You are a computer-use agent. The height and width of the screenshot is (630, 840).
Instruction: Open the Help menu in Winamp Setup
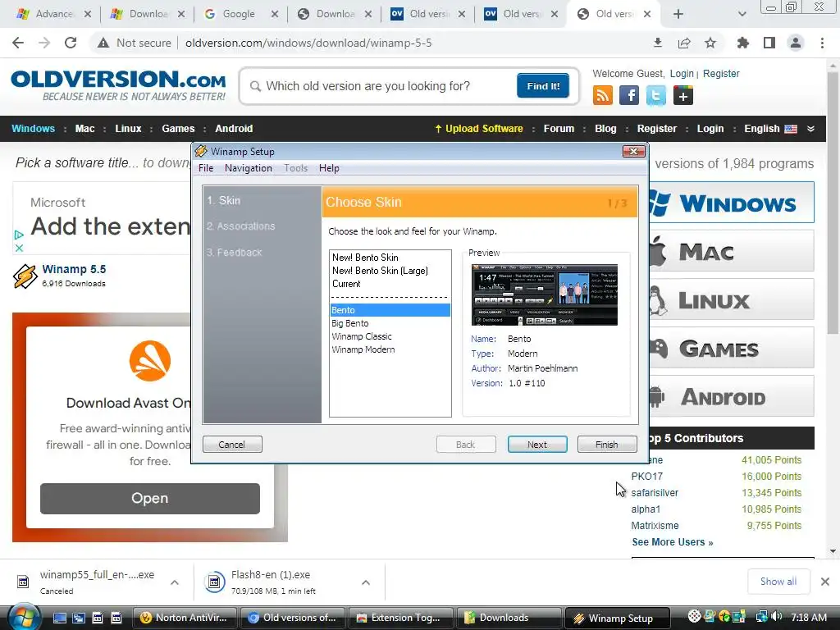point(329,168)
